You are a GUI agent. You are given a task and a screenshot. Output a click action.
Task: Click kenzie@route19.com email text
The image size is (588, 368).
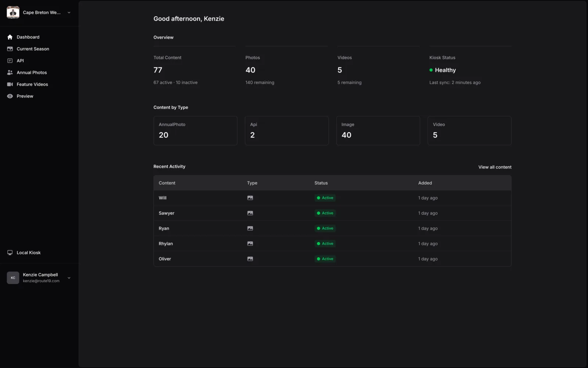click(x=41, y=281)
